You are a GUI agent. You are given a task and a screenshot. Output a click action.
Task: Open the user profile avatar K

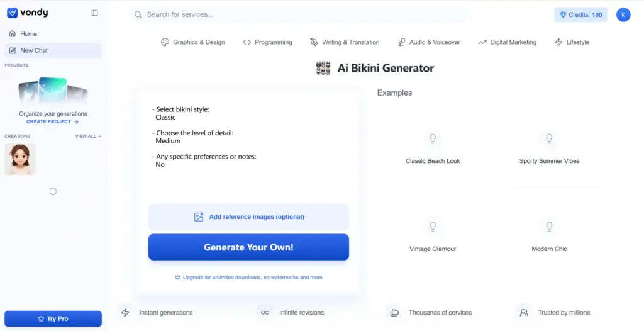click(x=623, y=15)
